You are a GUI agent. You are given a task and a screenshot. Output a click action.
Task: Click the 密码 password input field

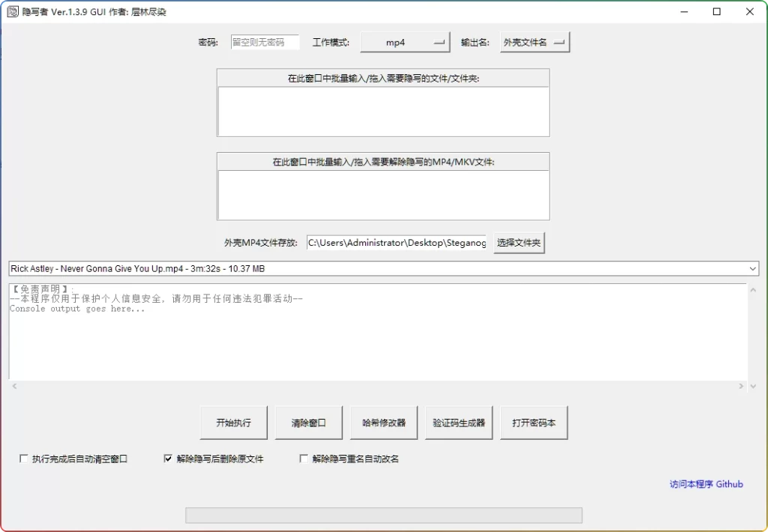tap(264, 42)
